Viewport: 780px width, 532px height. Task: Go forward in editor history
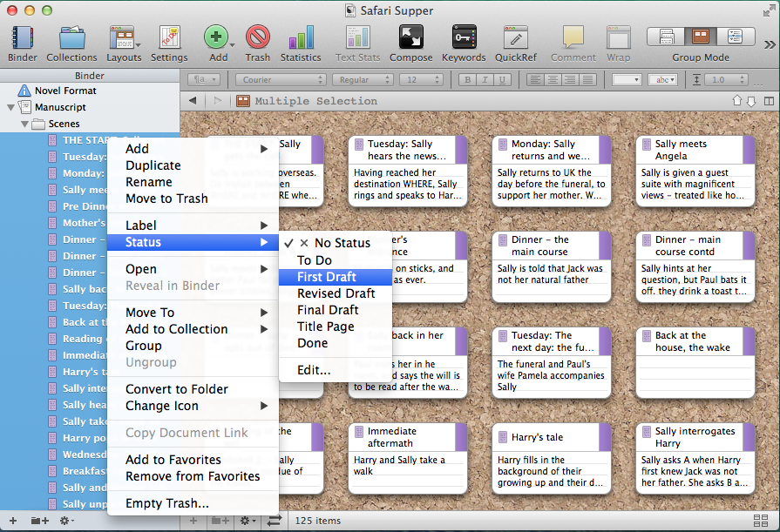pos(217,101)
